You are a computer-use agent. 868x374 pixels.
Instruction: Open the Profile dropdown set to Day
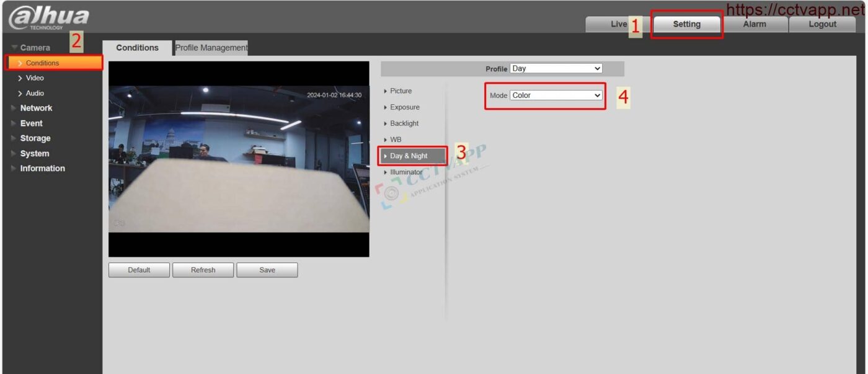pyautogui.click(x=556, y=68)
